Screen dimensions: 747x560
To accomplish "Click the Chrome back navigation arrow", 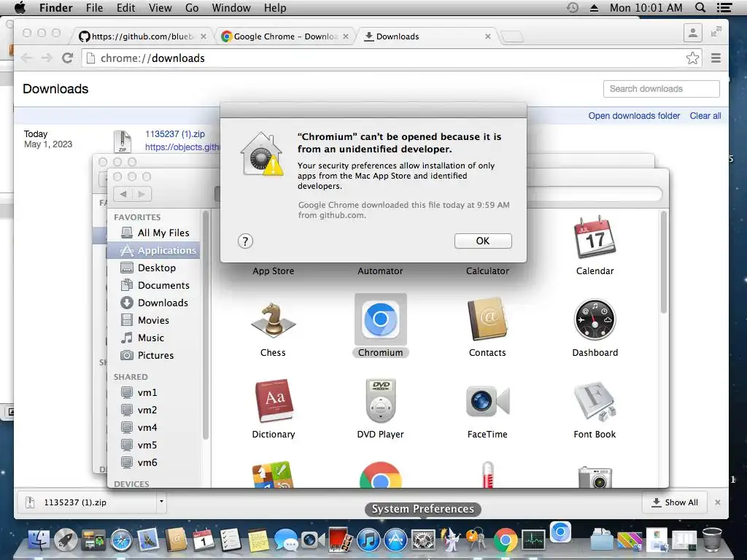I will point(27,58).
